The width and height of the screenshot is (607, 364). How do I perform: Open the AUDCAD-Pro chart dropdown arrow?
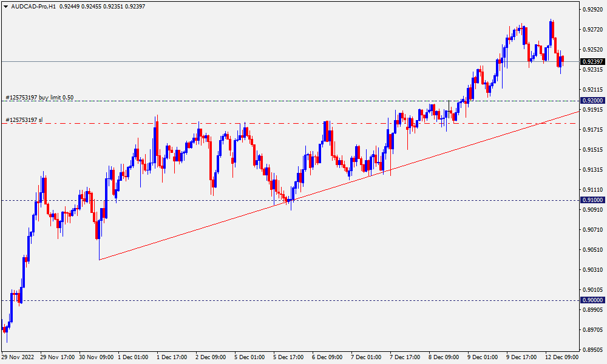(5, 7)
